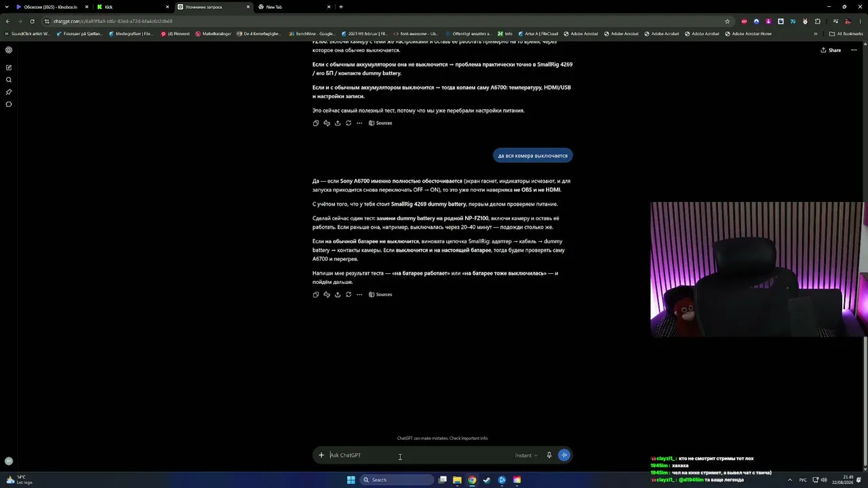Copy the last ChatGPT reply

tap(316, 295)
